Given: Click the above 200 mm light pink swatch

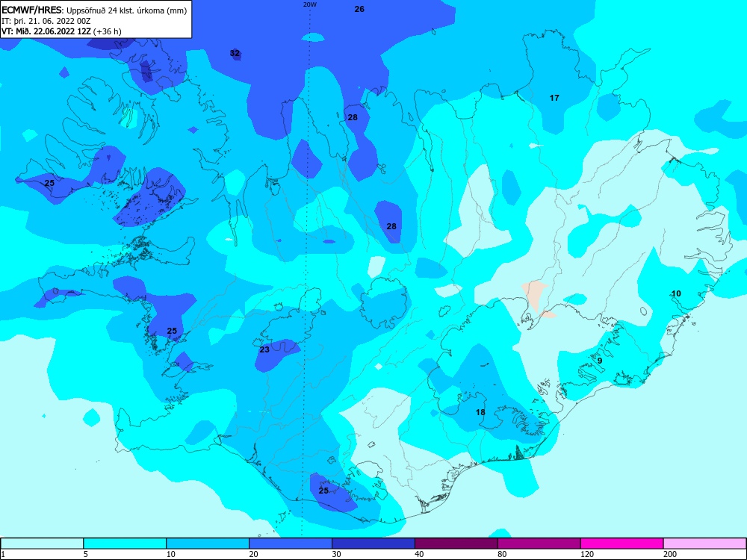Looking at the screenshot, I should point(705,544).
